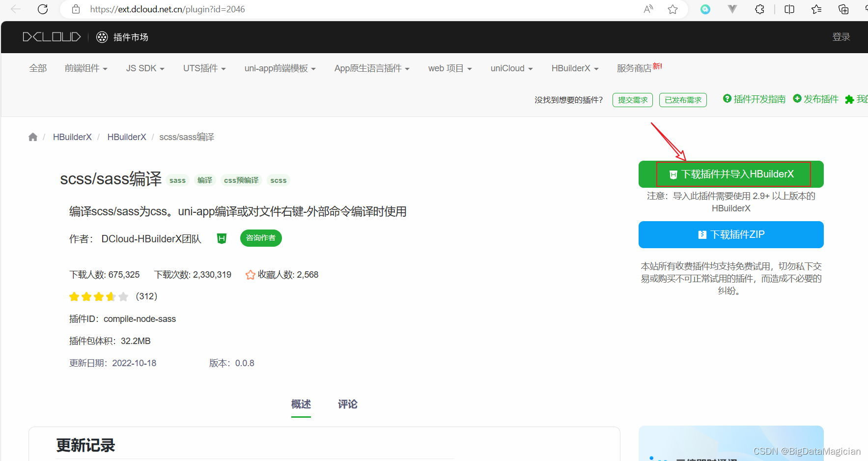Click author DCloud-HBuilderX团队 name

tap(151, 239)
